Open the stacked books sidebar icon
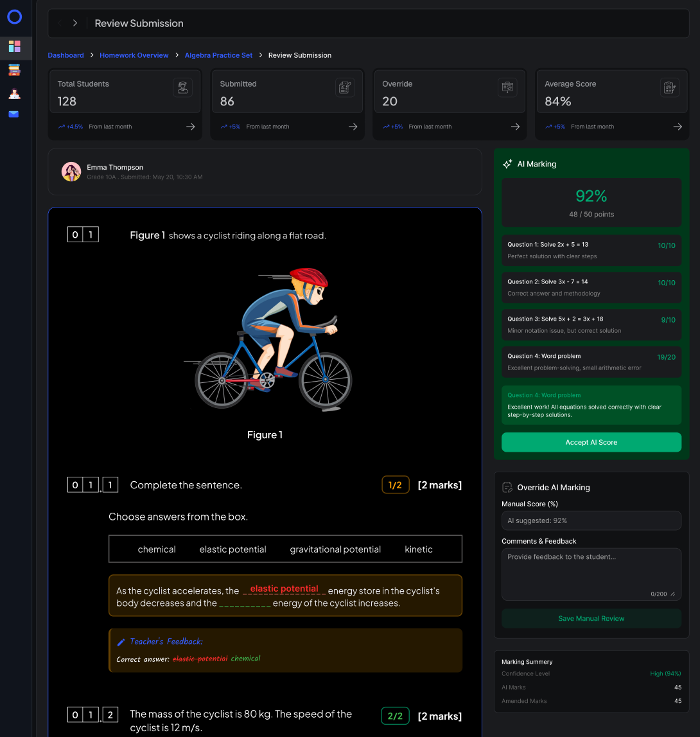The width and height of the screenshot is (700, 737). (x=15, y=70)
